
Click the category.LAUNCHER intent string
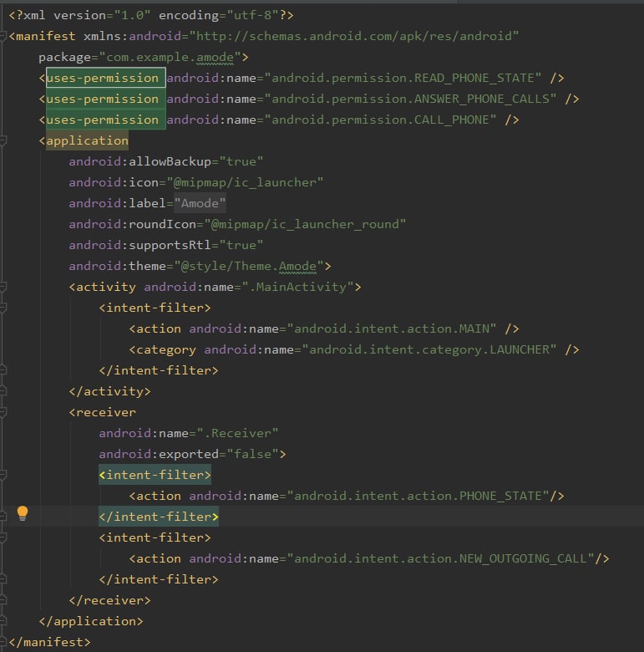[x=428, y=349]
